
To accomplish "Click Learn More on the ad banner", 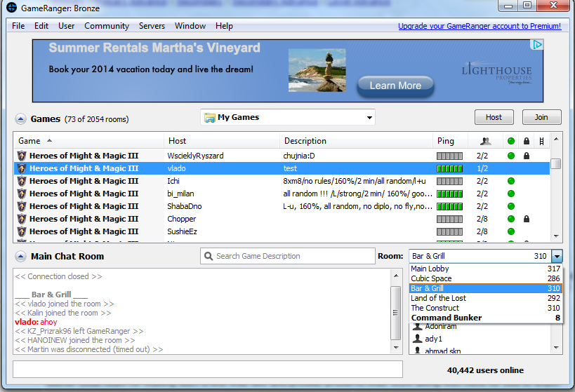I will 395,86.
